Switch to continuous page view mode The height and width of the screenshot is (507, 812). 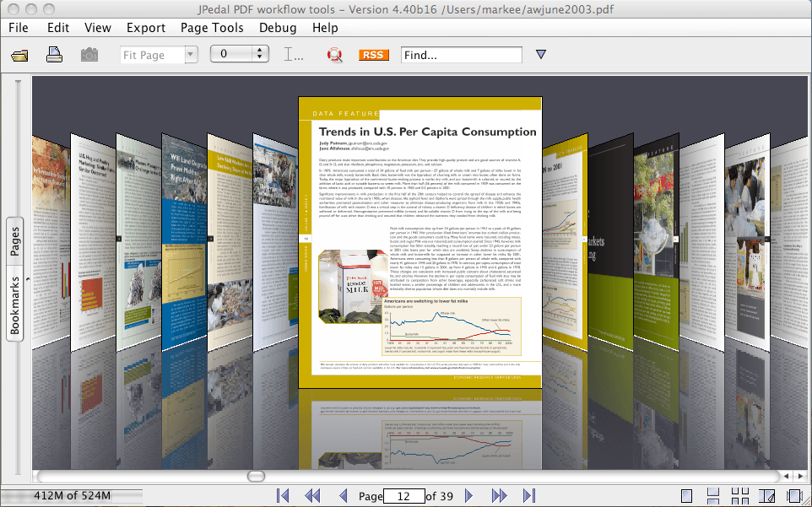tap(713, 496)
